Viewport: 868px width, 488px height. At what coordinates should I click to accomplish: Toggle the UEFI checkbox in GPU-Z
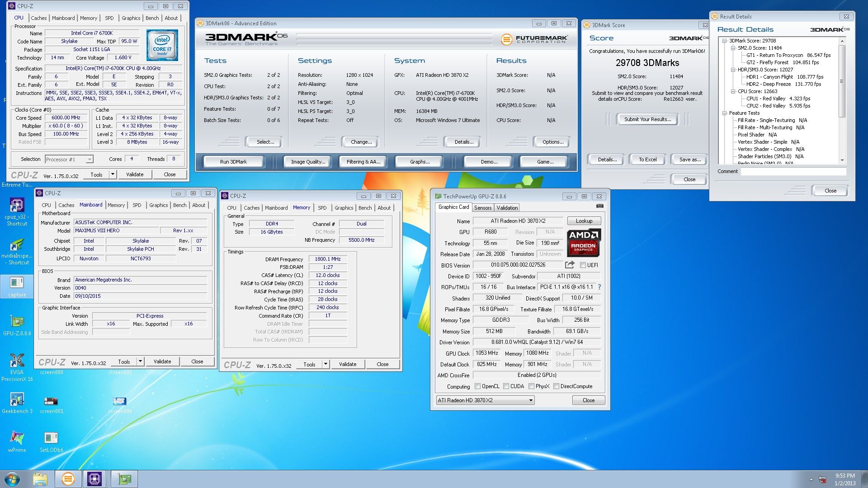click(x=583, y=265)
